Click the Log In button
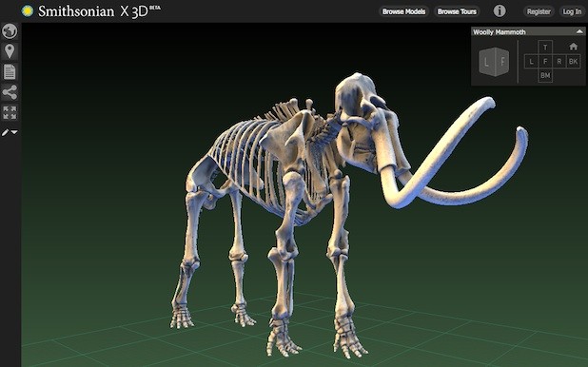This screenshot has width=588, height=367. tap(572, 11)
